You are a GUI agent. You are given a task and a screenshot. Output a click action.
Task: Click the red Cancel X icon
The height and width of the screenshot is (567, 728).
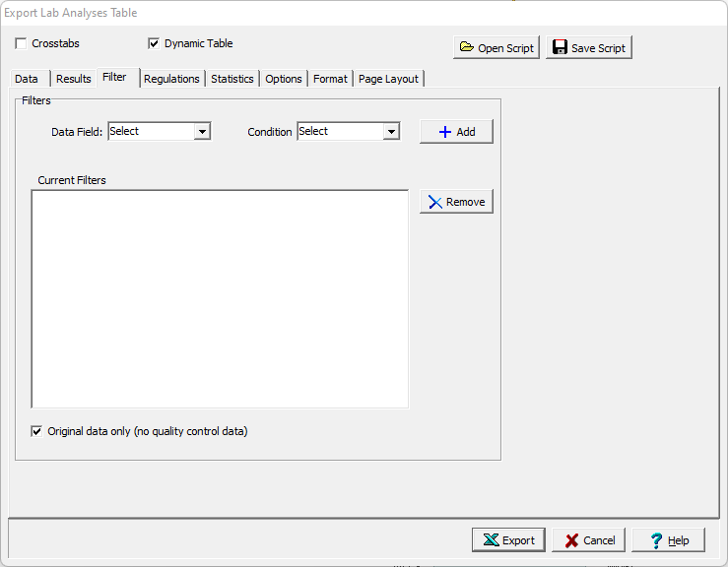click(x=571, y=540)
